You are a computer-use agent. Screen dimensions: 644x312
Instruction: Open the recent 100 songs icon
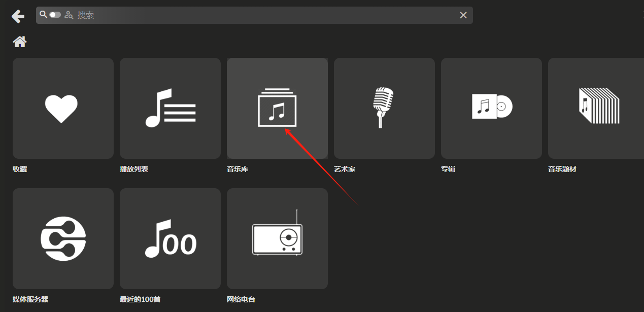pos(170,238)
